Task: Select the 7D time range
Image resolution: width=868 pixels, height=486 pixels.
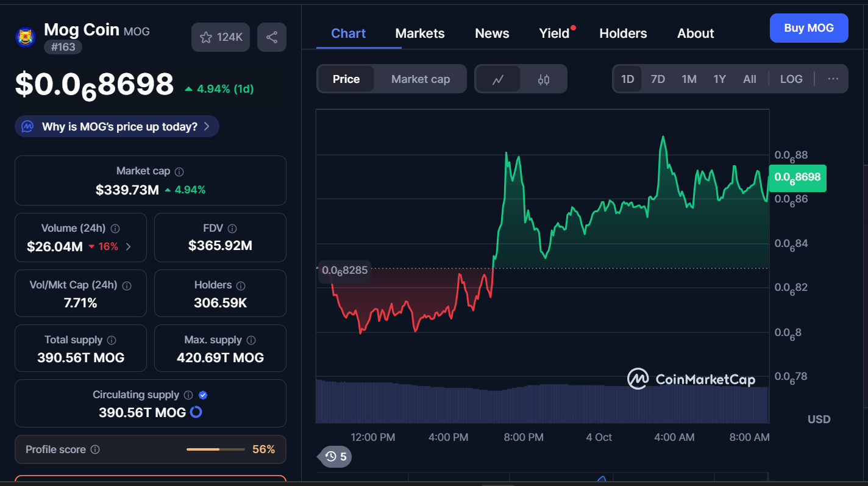Action: click(658, 79)
